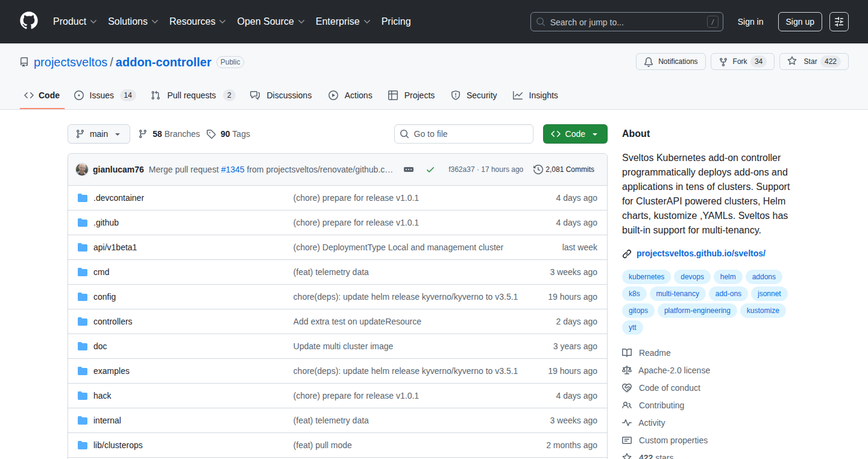The width and height of the screenshot is (868, 459).
Task: Select the devops topic tag
Action: [x=692, y=277]
